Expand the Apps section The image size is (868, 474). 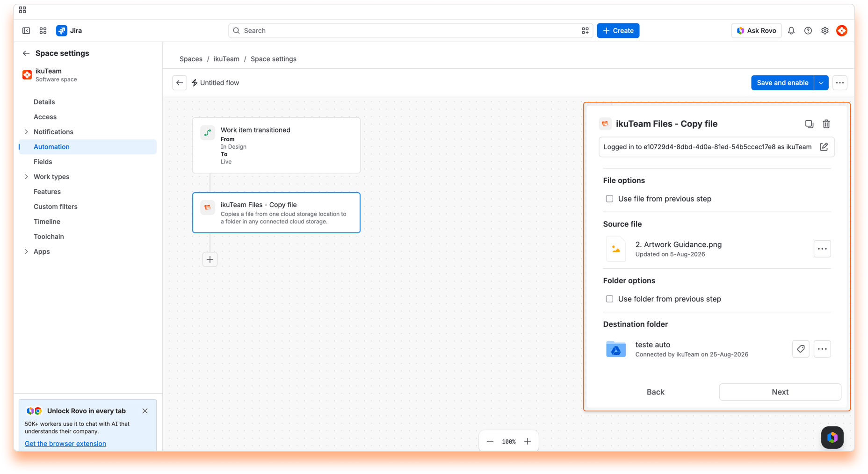[x=26, y=251]
